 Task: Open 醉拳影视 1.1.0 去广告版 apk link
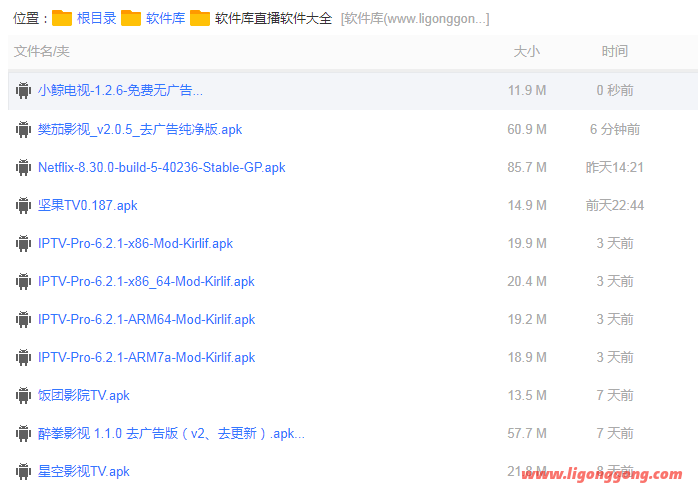[171, 433]
